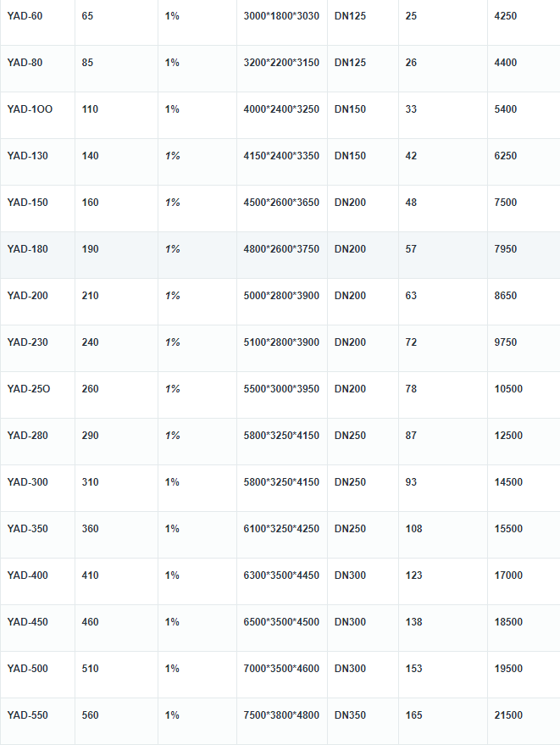This screenshot has width=560, height=745.
Task: Select dimension cell 3000*1800*3030
Action: click(x=281, y=16)
